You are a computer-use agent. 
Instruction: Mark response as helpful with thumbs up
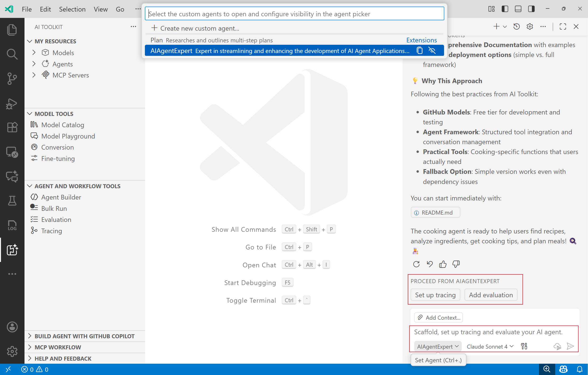click(443, 264)
